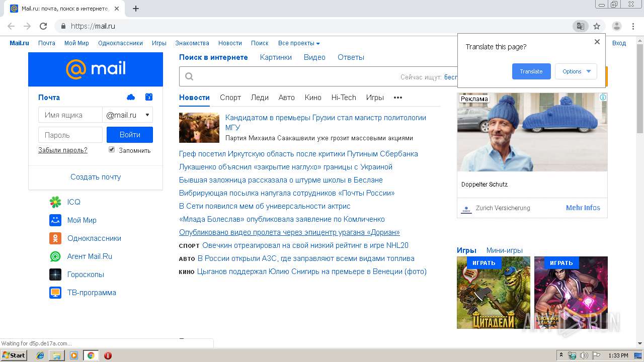Open the Chrome profile avatar

[617, 26]
